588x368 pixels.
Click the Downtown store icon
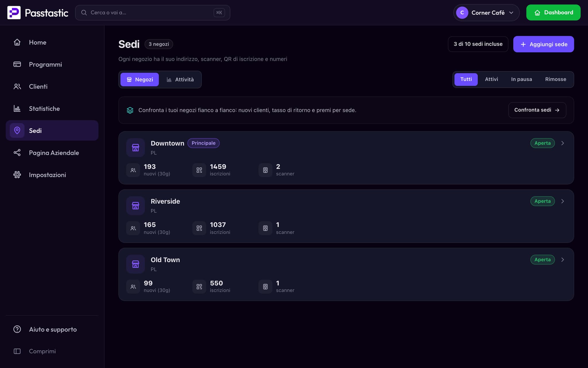(136, 148)
